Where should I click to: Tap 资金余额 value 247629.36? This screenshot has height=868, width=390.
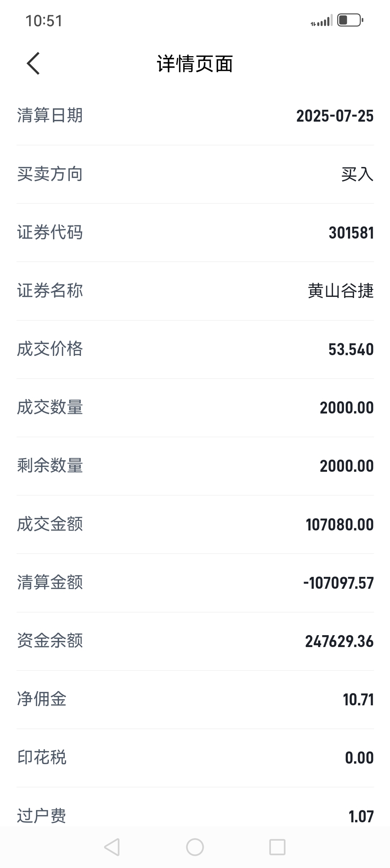click(339, 641)
